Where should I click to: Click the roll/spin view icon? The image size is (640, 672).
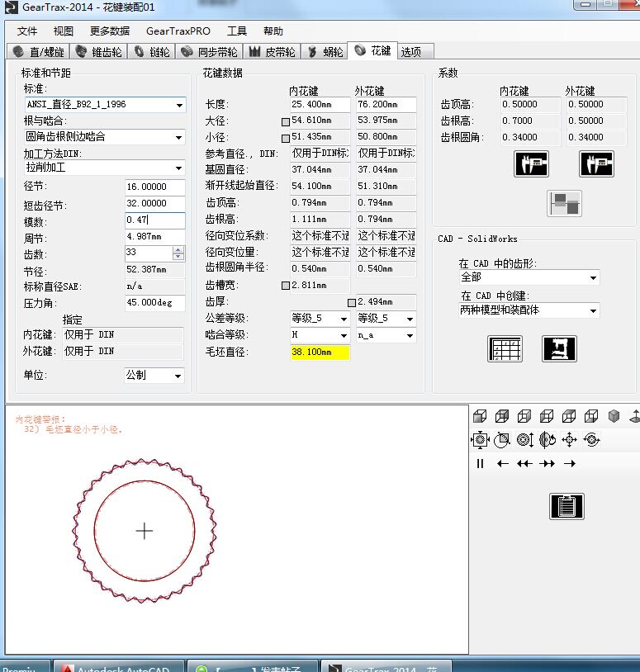pos(591,440)
